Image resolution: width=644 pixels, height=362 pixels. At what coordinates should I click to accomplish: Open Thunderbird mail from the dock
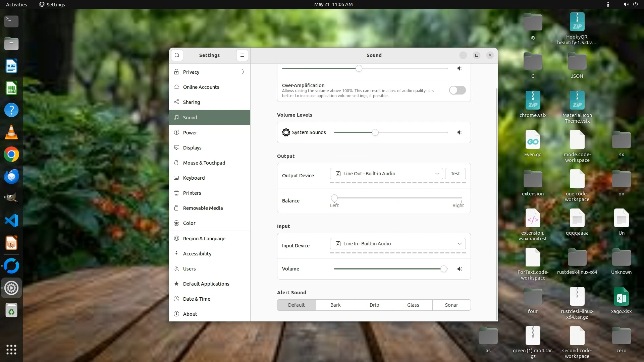tap(11, 177)
